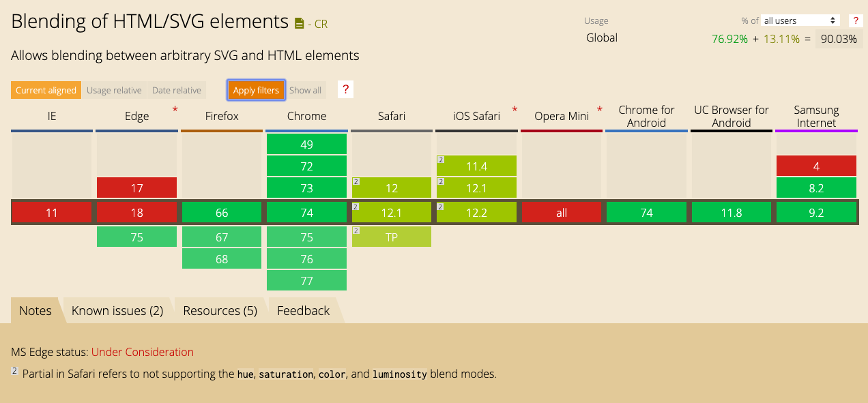
Task: Open the Resources (5) tab
Action: pyautogui.click(x=220, y=310)
